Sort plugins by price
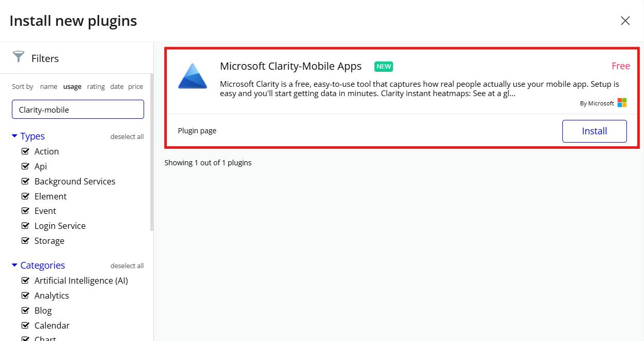The width and height of the screenshot is (644, 341). (135, 86)
